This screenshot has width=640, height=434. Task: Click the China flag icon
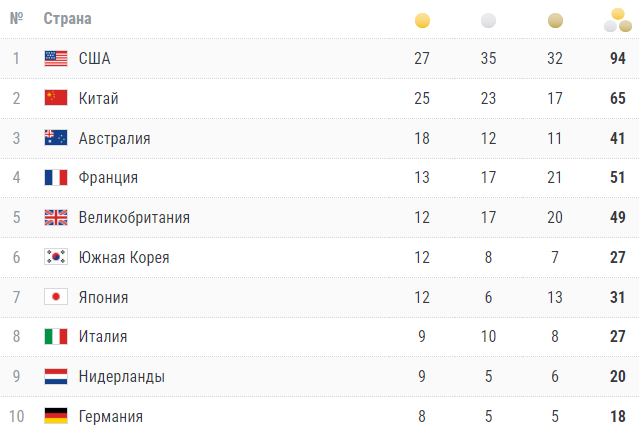(56, 98)
